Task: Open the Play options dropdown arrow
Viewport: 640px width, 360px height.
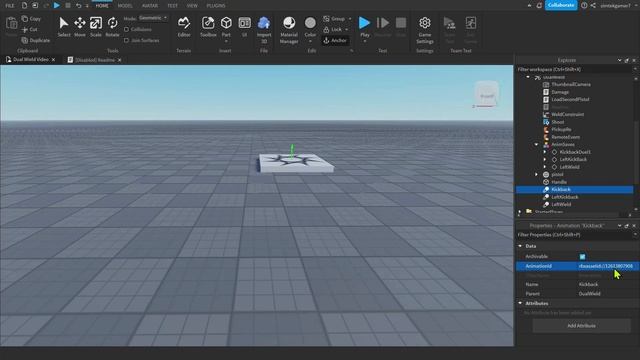Action: [364, 42]
